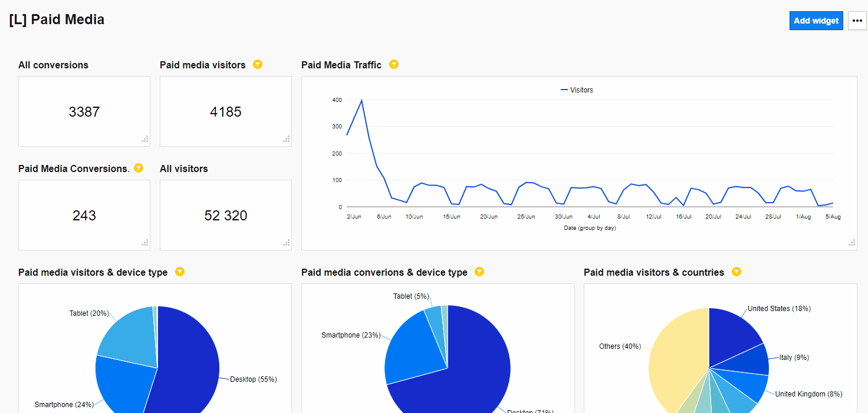Viewport: 868px width, 413px height.
Task: Click resize handle on Paid Media Traffic chart
Action: pos(851,243)
